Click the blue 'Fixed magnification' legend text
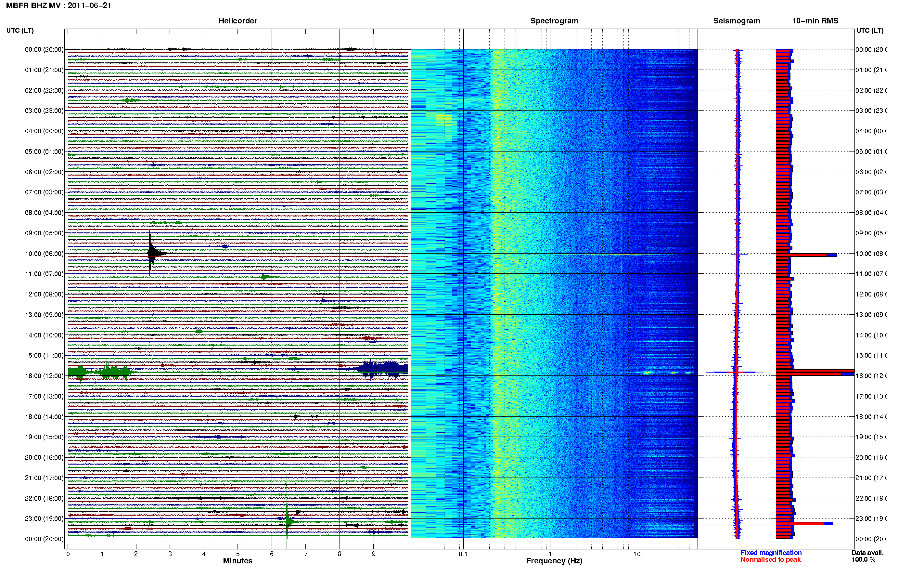Viewport: 924px width, 578px height. [x=771, y=553]
